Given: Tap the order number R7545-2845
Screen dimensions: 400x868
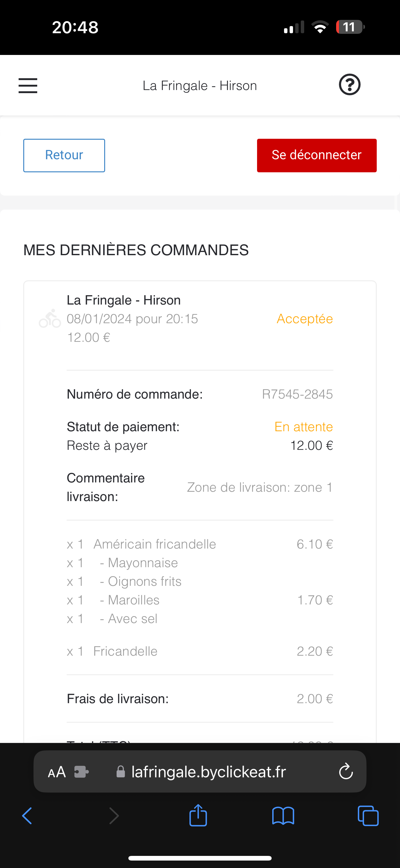Looking at the screenshot, I should 297,394.
